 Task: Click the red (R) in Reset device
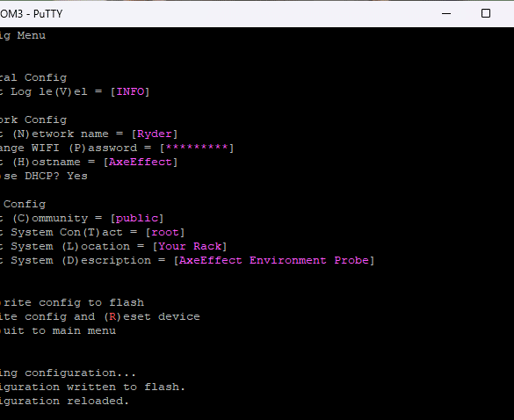112,316
